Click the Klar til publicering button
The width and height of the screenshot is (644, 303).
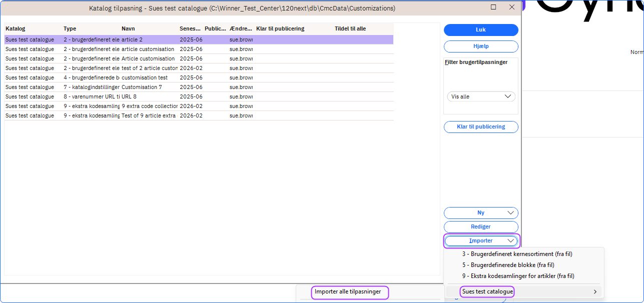pos(480,127)
